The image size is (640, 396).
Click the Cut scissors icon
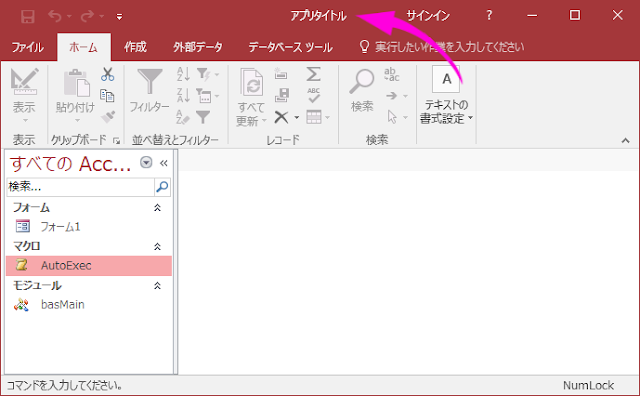click(107, 74)
